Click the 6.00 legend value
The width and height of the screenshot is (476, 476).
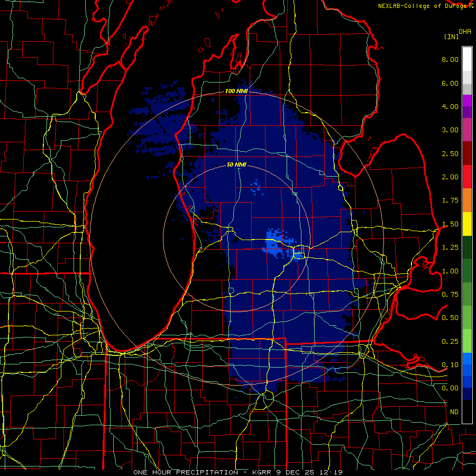450,83
